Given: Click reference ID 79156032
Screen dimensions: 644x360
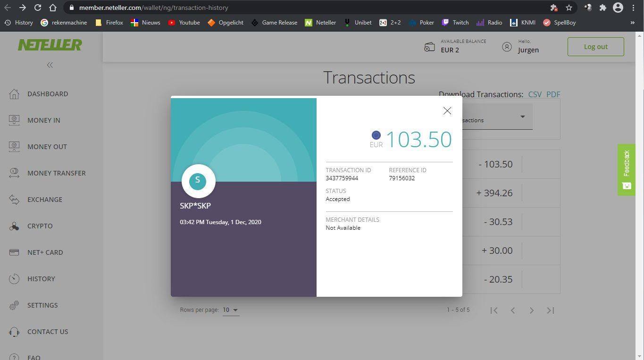Looking at the screenshot, I should pyautogui.click(x=402, y=178).
